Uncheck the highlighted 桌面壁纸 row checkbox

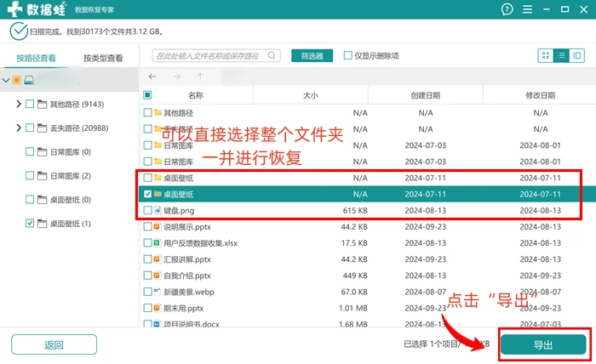[x=147, y=194]
